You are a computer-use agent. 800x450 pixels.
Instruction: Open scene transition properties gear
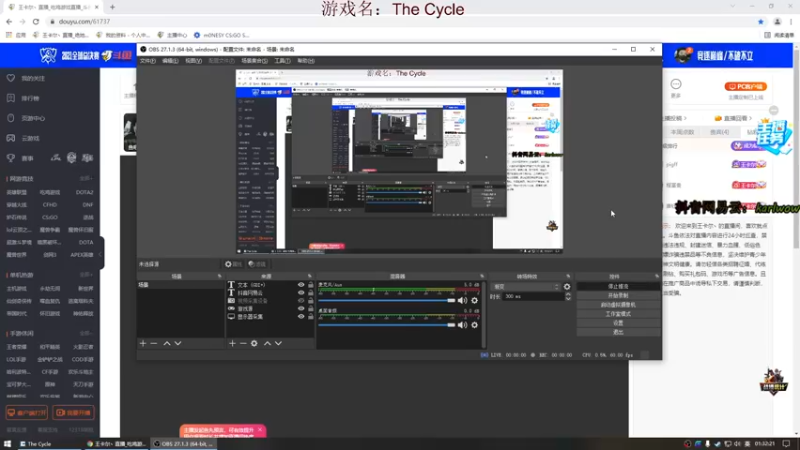(x=567, y=287)
